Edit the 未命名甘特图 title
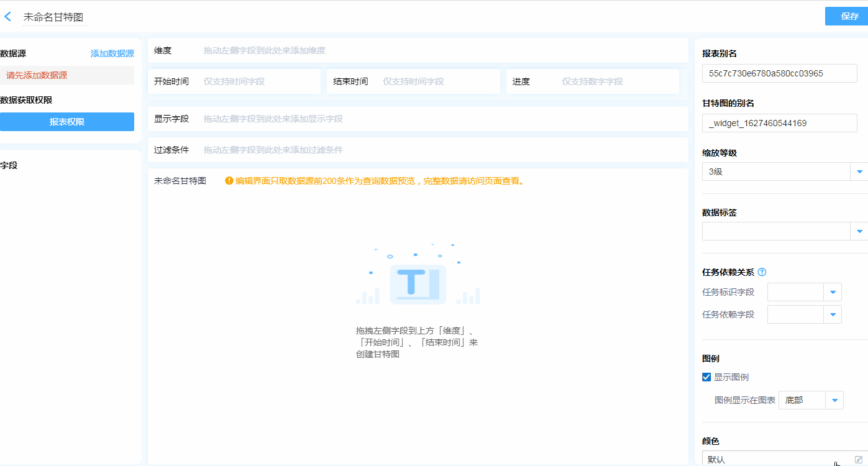868x466 pixels. [x=53, y=17]
